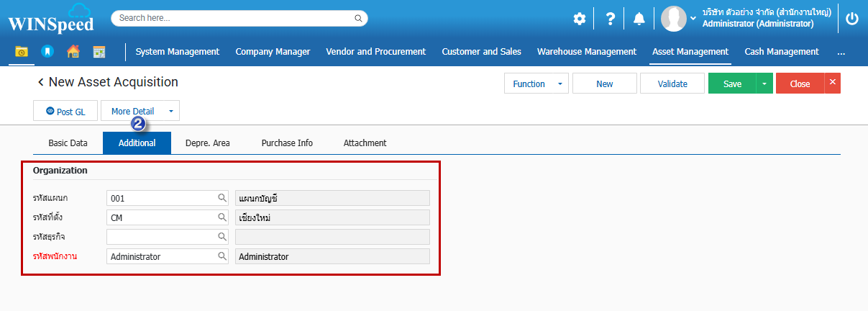Open the Asset Management menu
This screenshot has width=868, height=311.
coord(690,52)
